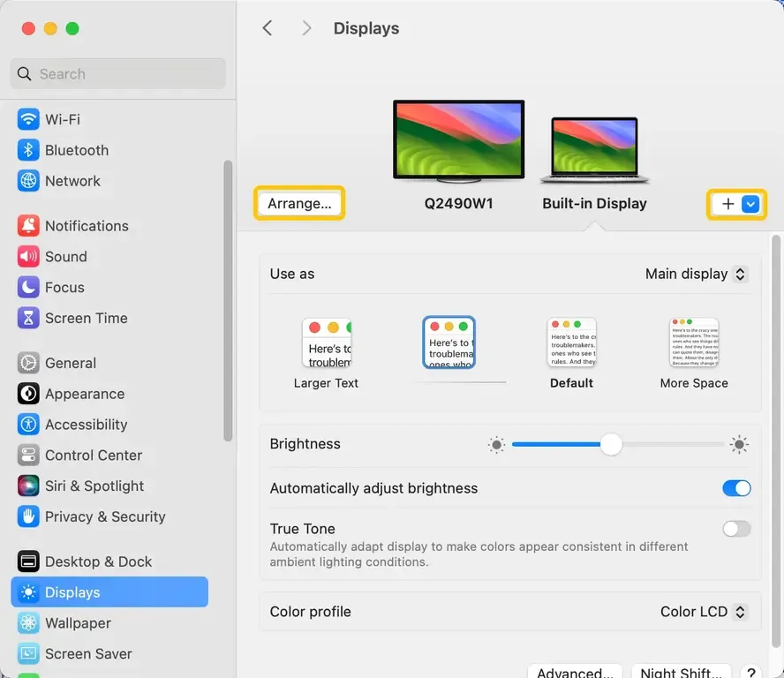Click the Displays pane scrollbar
The image size is (784, 678).
tap(776, 441)
